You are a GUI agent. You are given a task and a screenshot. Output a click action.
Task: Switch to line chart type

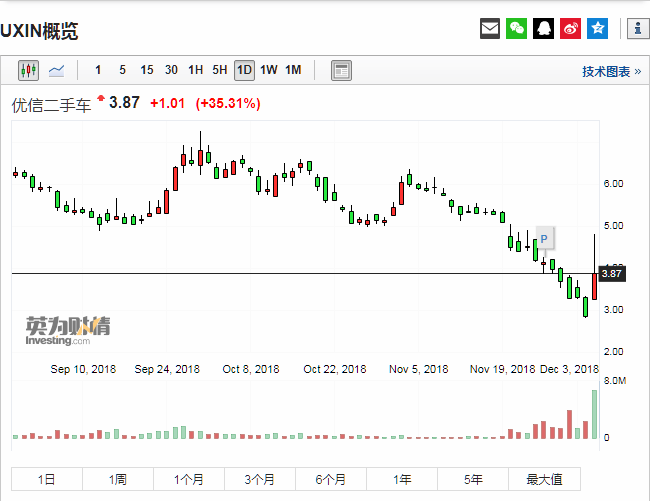[x=56, y=70]
